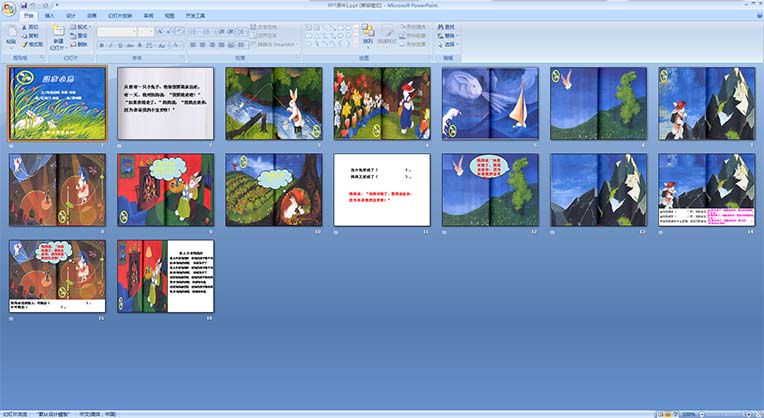This screenshot has width=764, height=418.
Task: Switch to Slide Show (幻灯片放映) tab
Action: [x=120, y=16]
